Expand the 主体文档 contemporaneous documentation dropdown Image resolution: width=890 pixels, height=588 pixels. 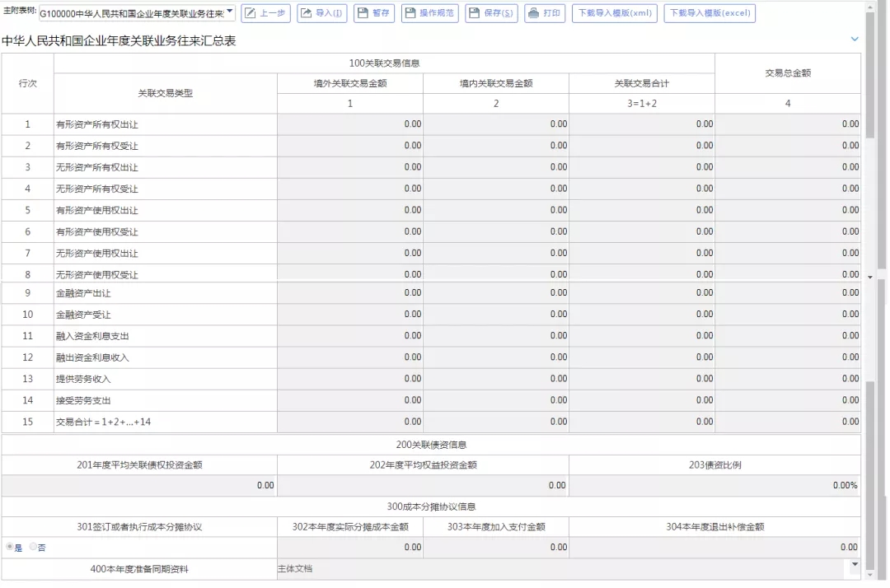click(x=854, y=565)
